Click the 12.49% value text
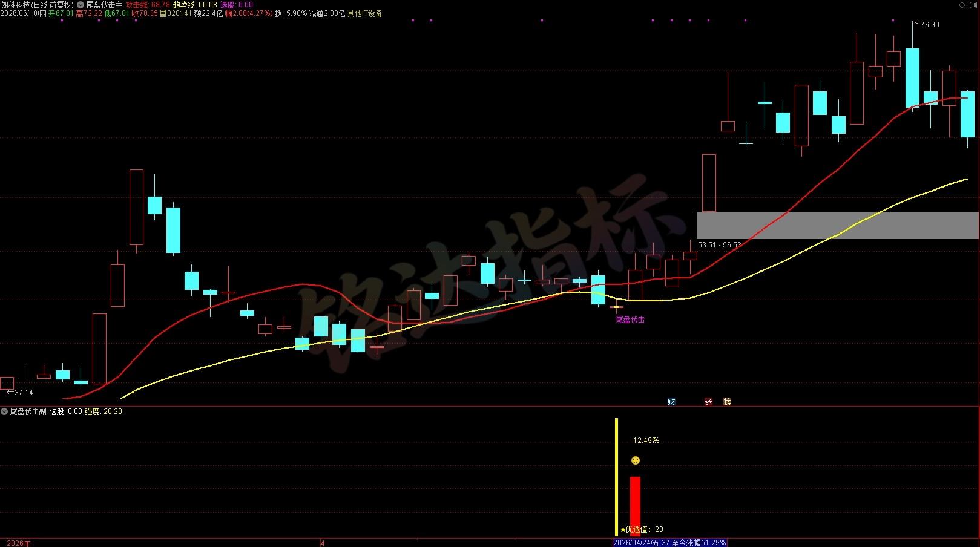Viewport: 980px width, 547px height. (646, 441)
